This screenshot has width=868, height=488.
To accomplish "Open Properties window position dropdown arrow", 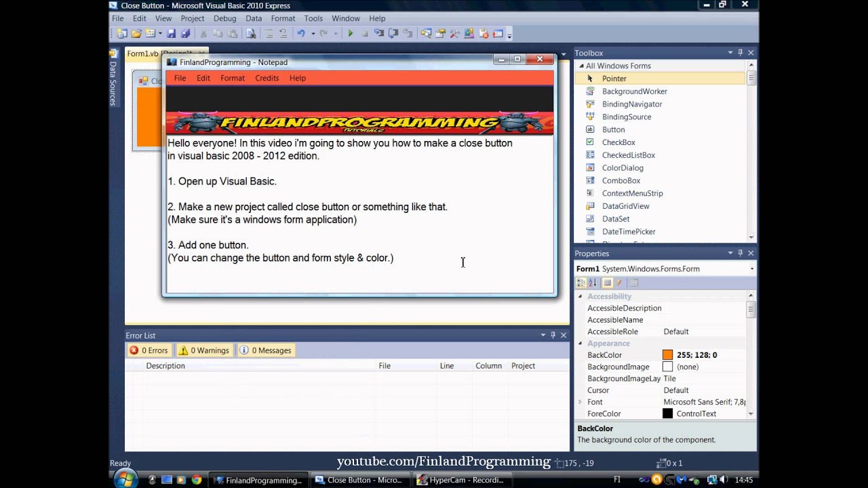I will 730,253.
